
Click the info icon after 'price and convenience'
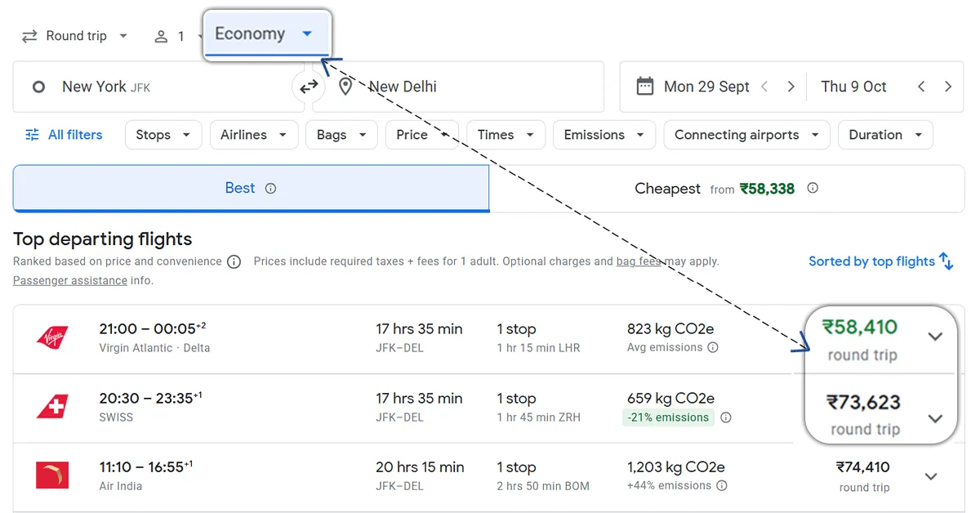pyautogui.click(x=234, y=262)
